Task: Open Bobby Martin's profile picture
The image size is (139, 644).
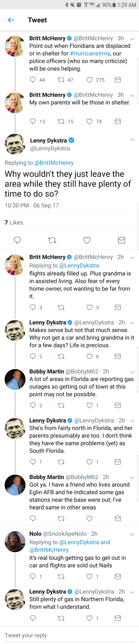Action: click(x=15, y=379)
